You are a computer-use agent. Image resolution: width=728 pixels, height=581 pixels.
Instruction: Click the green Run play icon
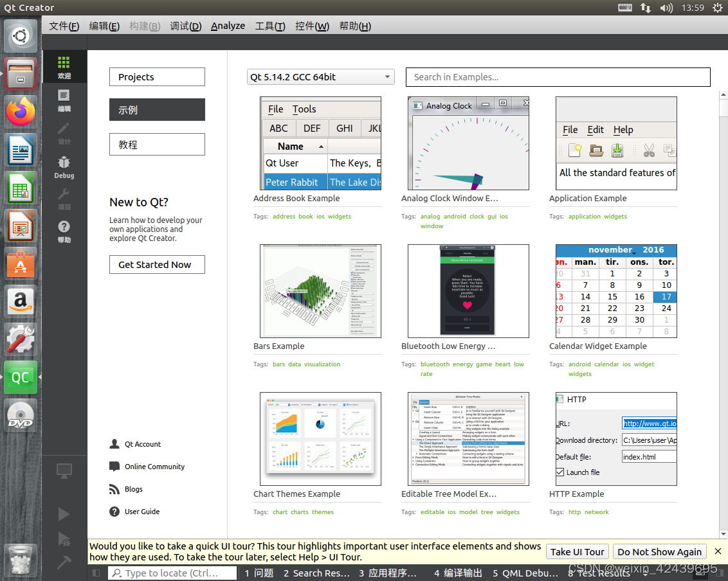click(x=64, y=514)
